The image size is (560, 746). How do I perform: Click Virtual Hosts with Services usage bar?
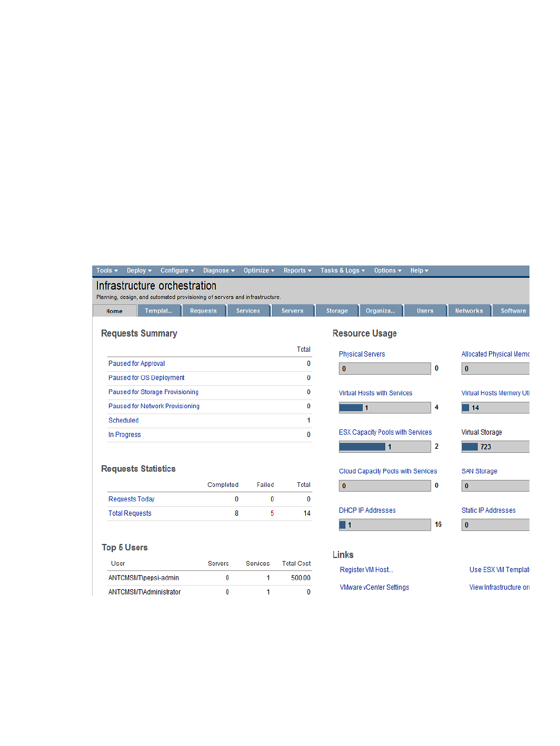point(385,408)
